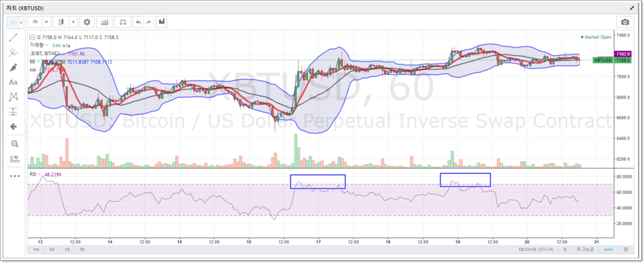This screenshot has height=263, width=644.
Task: Open the RSI indicator legend dropdown
Action: pyautogui.click(x=40, y=174)
